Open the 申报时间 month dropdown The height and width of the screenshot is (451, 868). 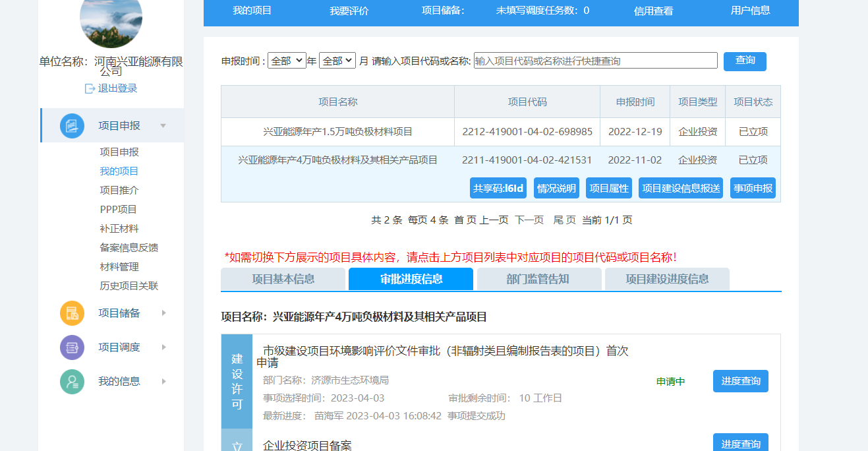[337, 61]
